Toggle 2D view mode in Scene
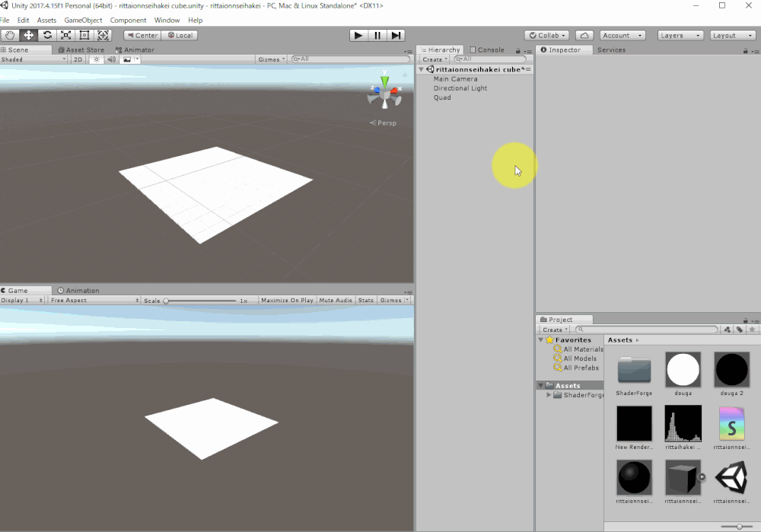The height and width of the screenshot is (532, 761). coord(78,59)
